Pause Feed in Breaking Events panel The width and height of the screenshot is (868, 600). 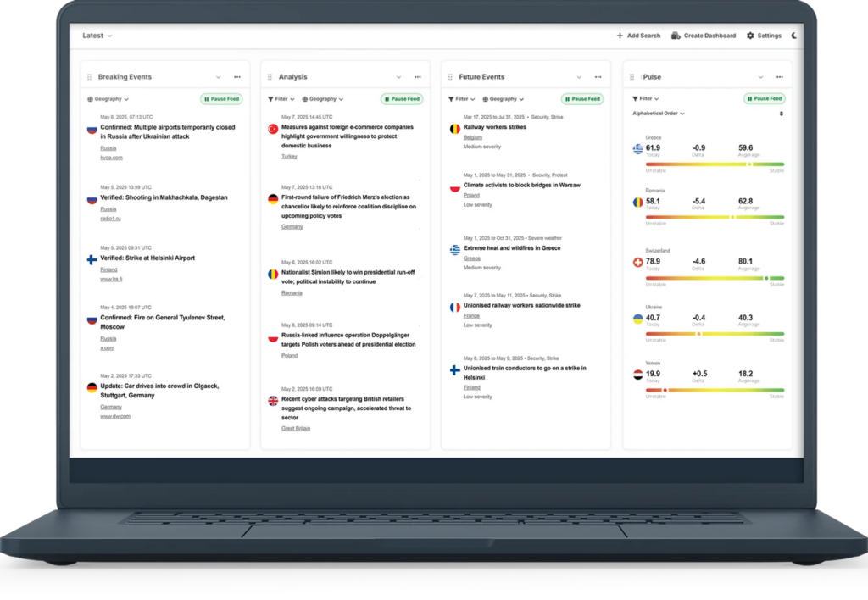[x=221, y=99]
